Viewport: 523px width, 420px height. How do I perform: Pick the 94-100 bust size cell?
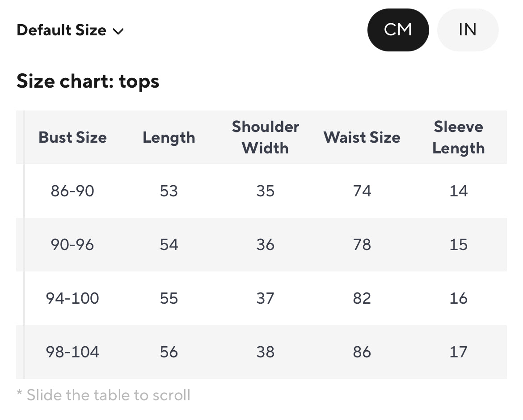tap(72, 298)
